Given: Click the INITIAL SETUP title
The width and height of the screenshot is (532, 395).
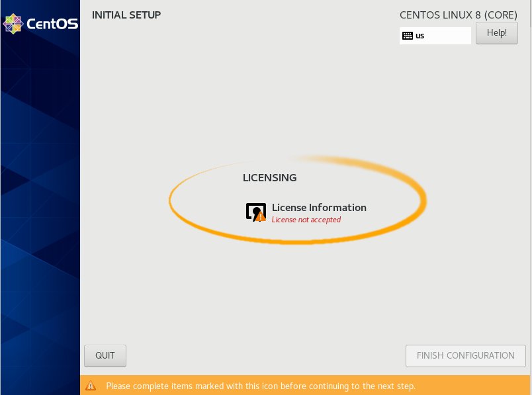Looking at the screenshot, I should (x=126, y=15).
